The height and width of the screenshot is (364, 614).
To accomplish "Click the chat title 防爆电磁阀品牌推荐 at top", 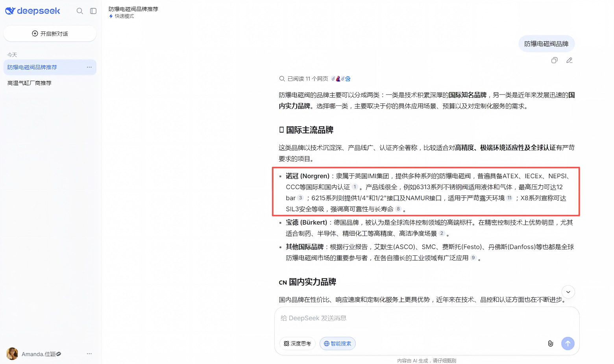I will 133,9.
